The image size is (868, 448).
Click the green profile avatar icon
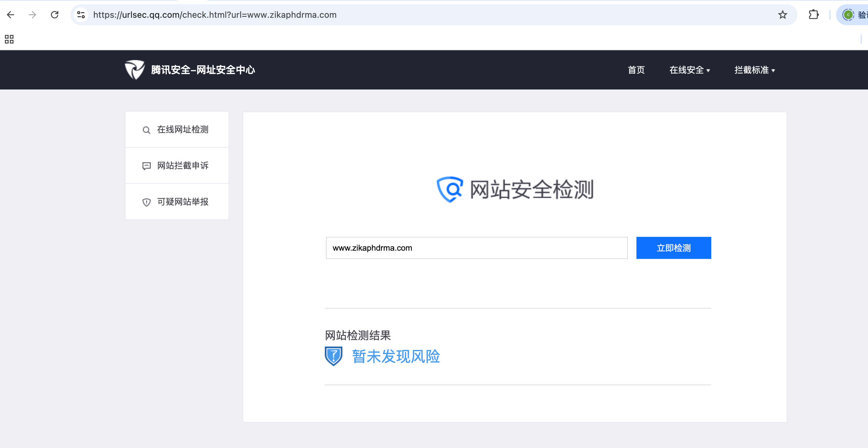pyautogui.click(x=848, y=15)
